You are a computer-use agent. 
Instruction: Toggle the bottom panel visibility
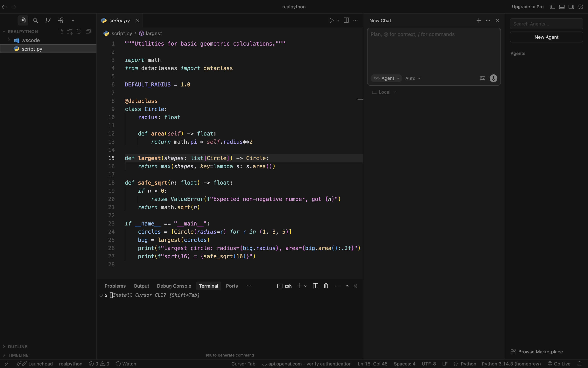pos(562,7)
